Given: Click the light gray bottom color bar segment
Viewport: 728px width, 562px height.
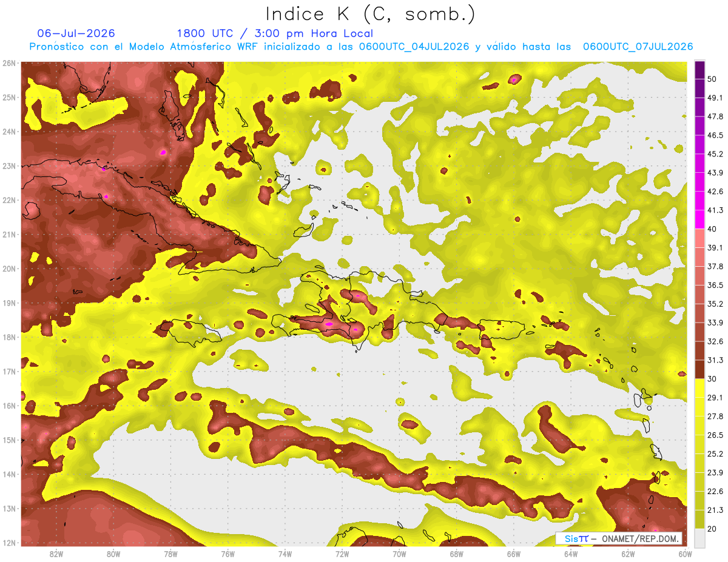Looking at the screenshot, I should tap(699, 538).
